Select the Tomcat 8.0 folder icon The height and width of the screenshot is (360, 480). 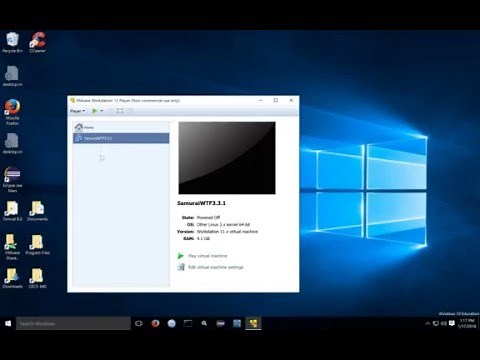coord(12,211)
